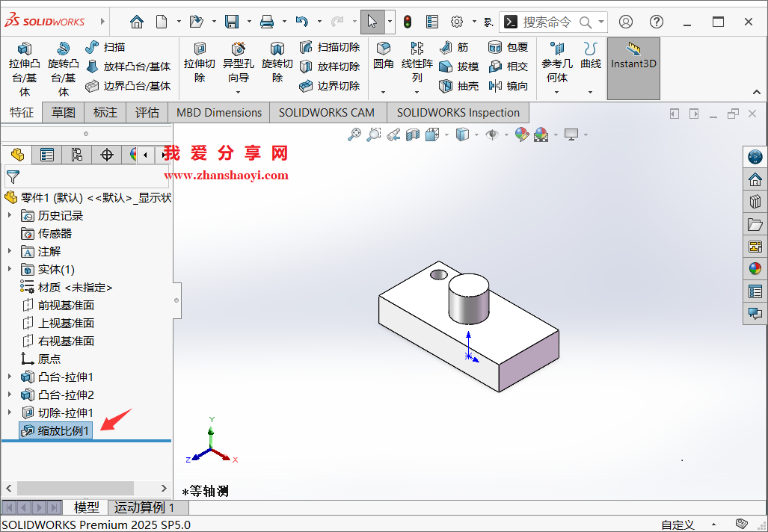Expand the 切除-拉伸1 feature
This screenshot has width=768, height=532.
point(9,412)
